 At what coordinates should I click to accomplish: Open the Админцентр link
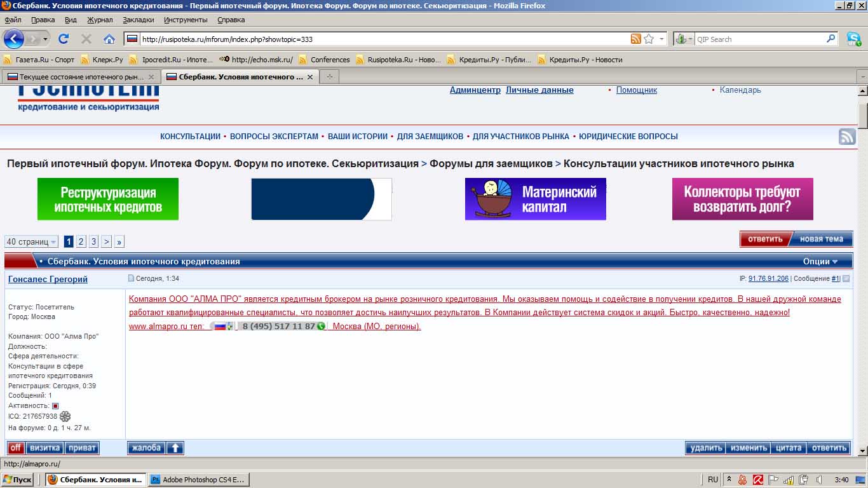tap(475, 90)
